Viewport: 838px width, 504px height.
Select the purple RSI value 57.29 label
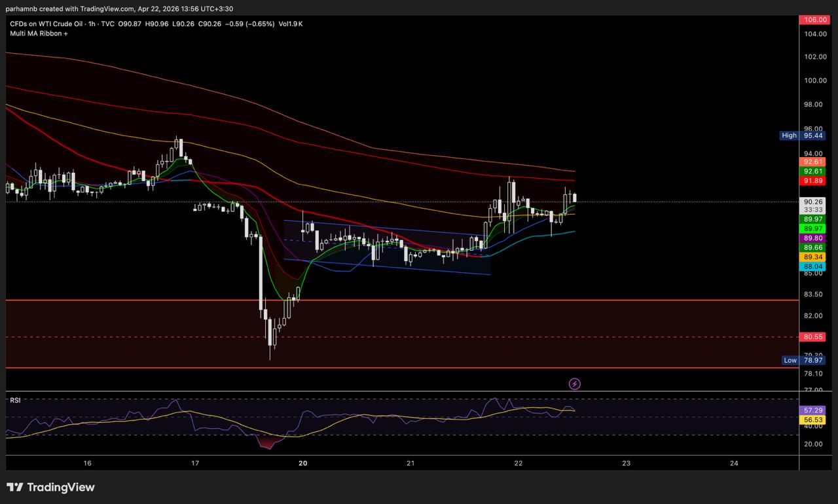(812, 410)
